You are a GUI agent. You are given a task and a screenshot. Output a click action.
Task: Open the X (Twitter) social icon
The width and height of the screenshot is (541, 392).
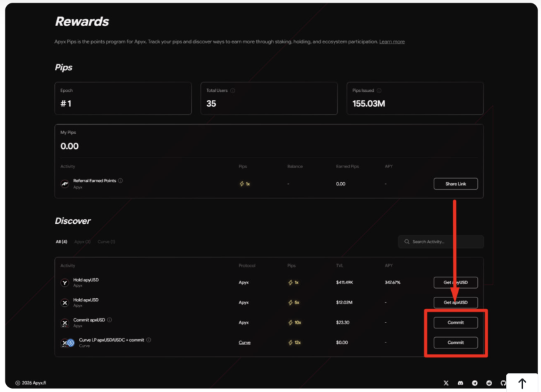click(x=446, y=383)
